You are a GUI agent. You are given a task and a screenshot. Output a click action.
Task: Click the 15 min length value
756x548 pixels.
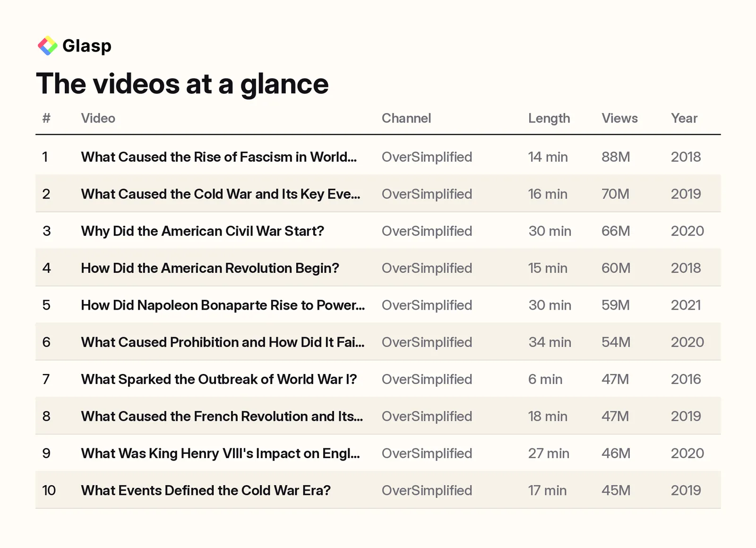pos(548,268)
